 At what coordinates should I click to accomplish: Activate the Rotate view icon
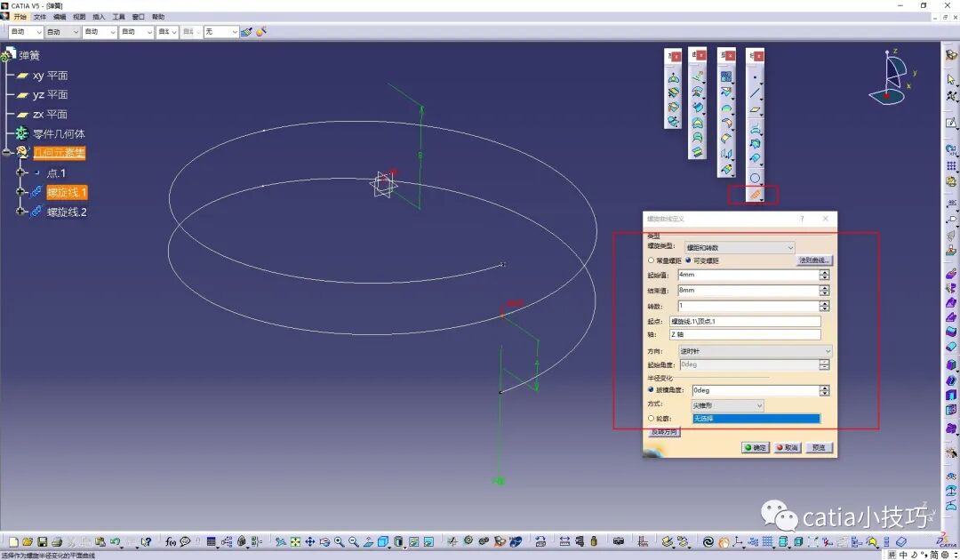click(324, 541)
